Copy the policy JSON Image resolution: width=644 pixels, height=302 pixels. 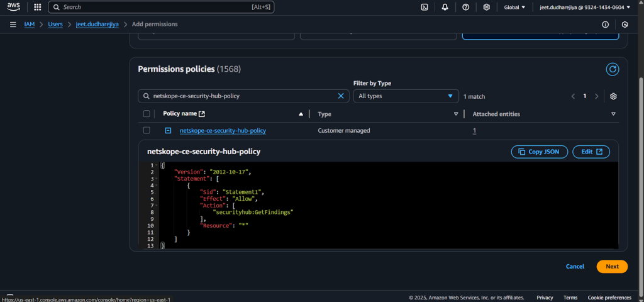click(539, 152)
